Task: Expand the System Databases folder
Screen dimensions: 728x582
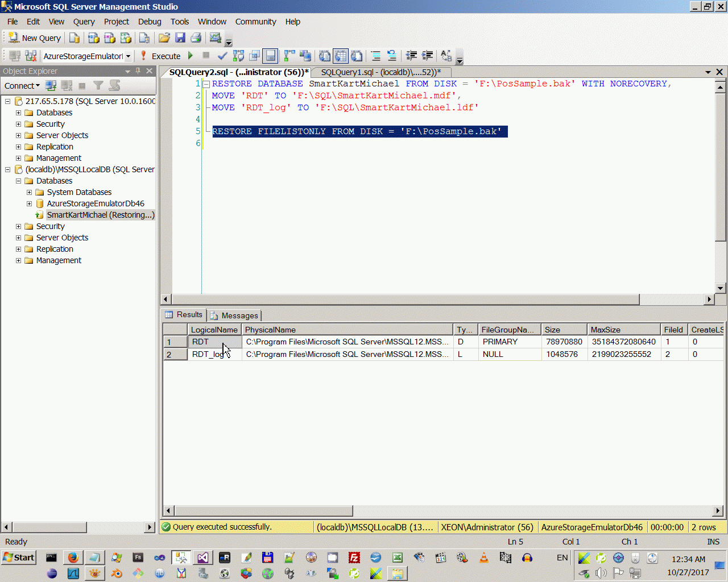Action: (x=29, y=192)
